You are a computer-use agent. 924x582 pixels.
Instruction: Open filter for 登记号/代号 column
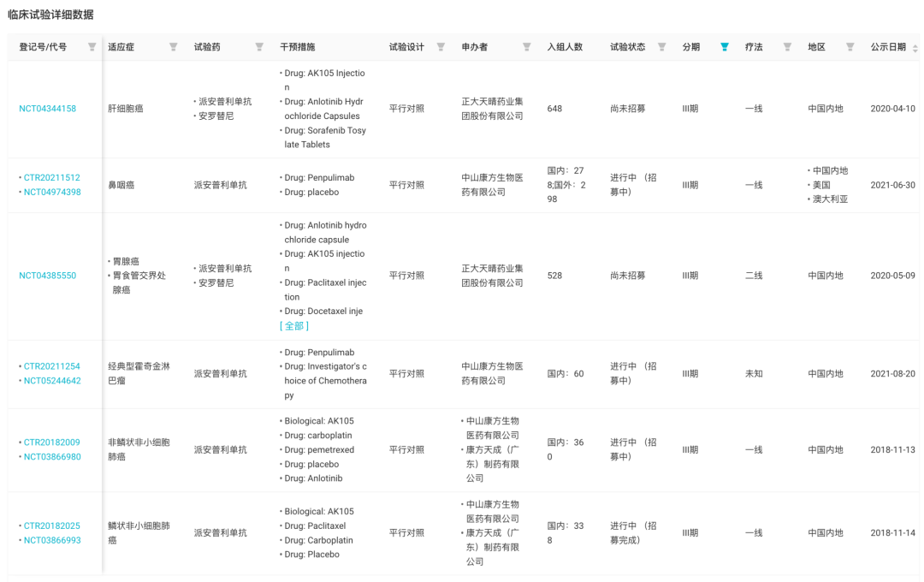point(92,47)
